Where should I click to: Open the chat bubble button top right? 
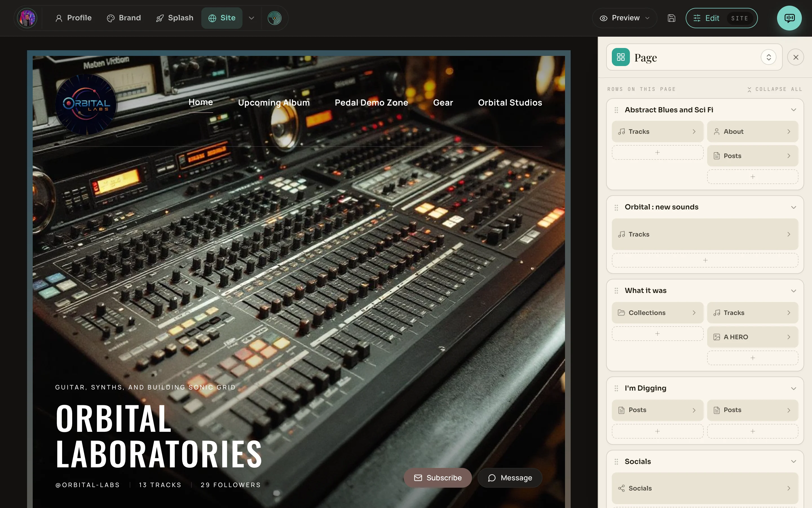tap(789, 18)
